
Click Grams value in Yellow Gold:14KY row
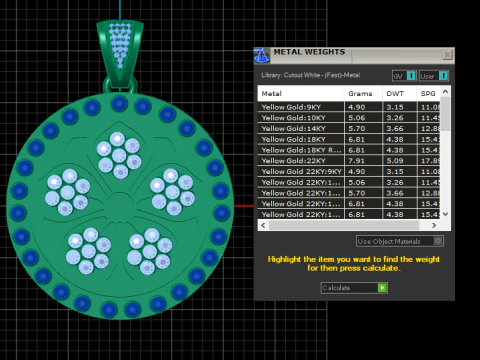[x=356, y=128]
